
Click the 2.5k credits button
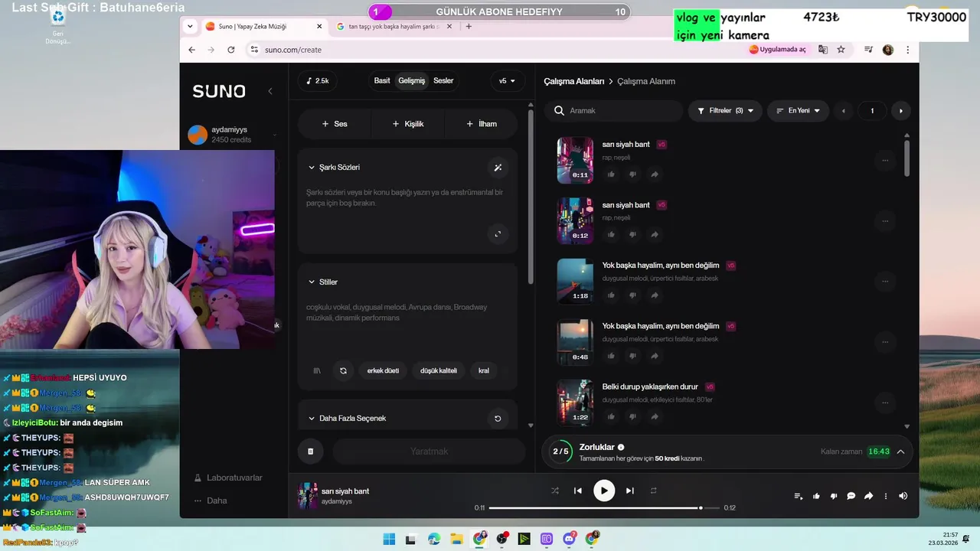(317, 80)
